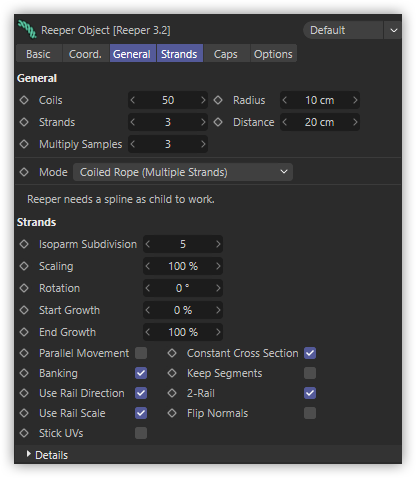Click the keyframe diamond next to Banking
The height and width of the screenshot is (478, 416).
tap(24, 373)
